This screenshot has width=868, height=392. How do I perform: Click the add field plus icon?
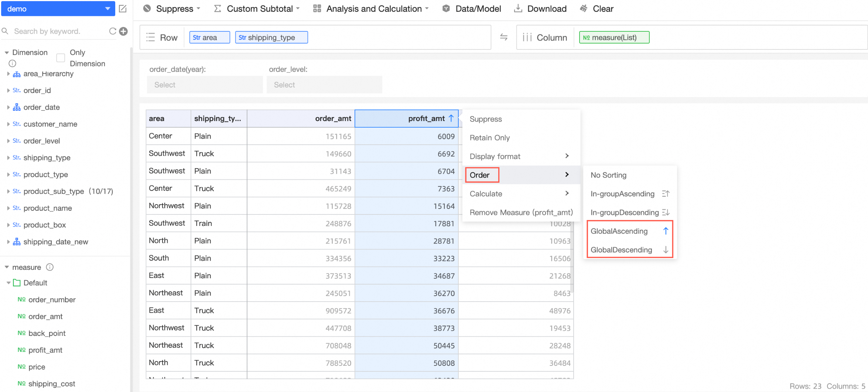coord(124,31)
